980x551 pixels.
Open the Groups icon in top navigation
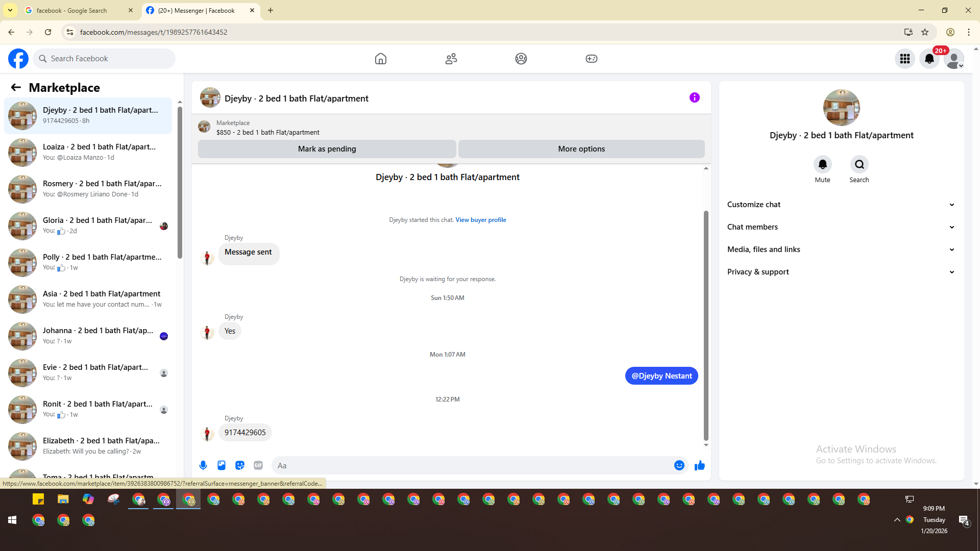(521, 59)
